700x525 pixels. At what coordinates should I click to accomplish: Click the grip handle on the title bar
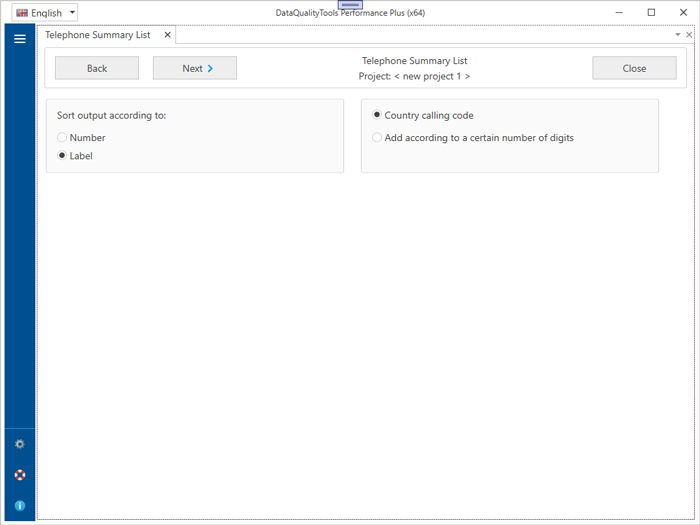click(x=350, y=5)
